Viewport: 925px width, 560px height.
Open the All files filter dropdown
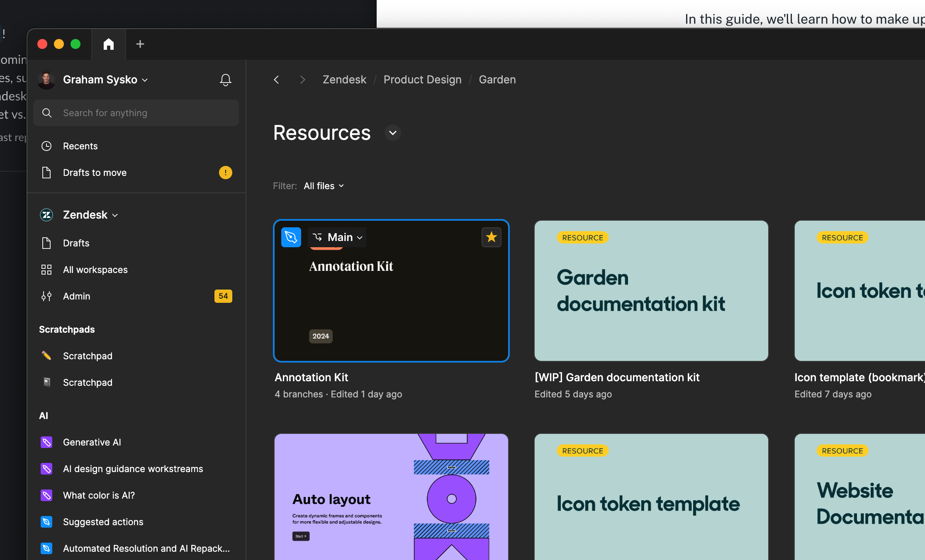(x=324, y=186)
